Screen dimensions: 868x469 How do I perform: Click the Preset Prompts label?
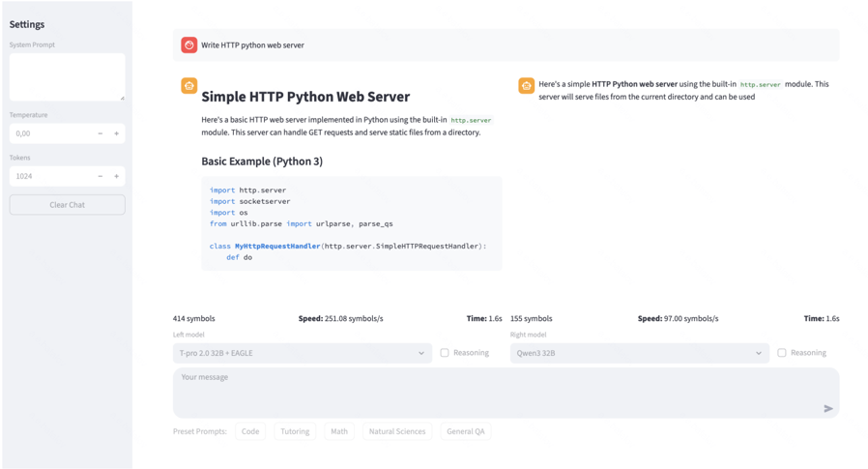[200, 431]
